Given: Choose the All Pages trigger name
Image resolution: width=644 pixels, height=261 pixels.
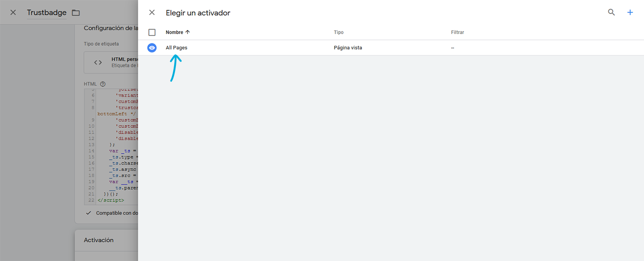Looking at the screenshot, I should pos(176,48).
